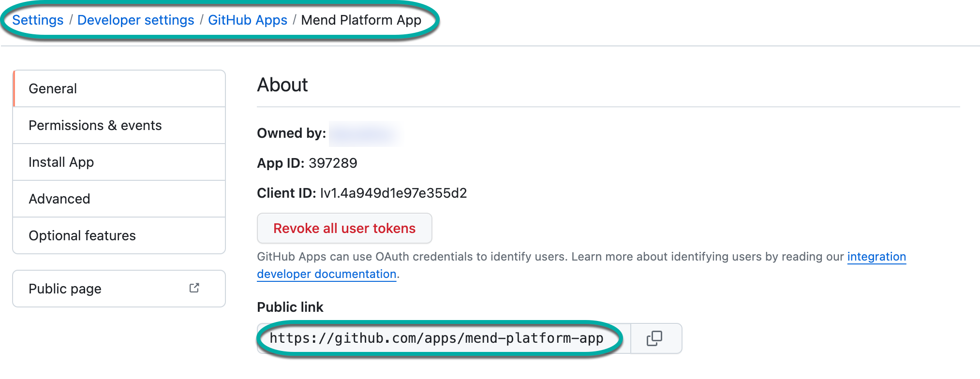Open the Developer settings breadcrumb link

135,20
